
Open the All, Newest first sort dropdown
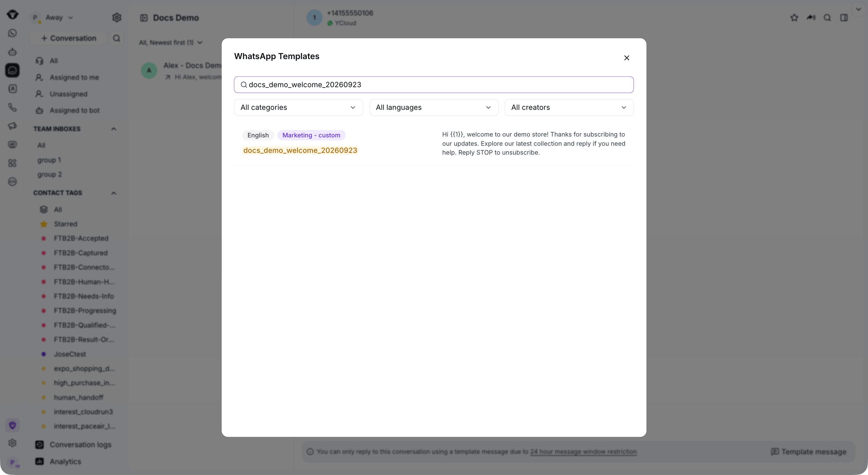pos(171,42)
